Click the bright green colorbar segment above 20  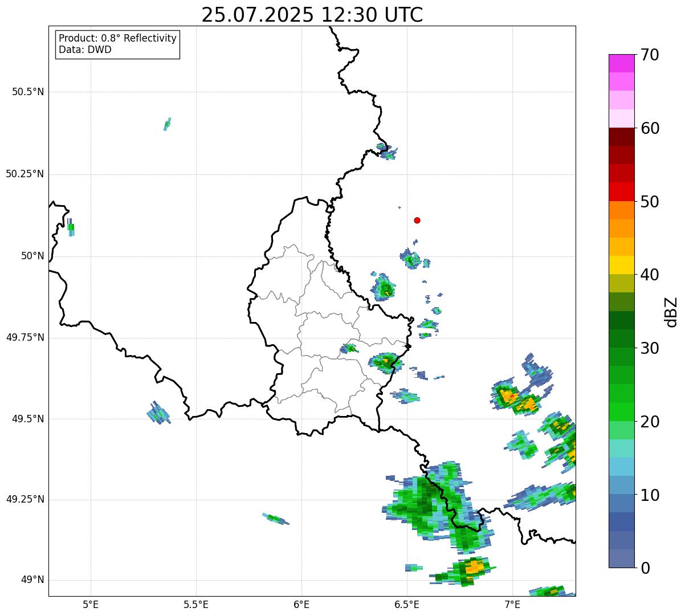[621, 412]
